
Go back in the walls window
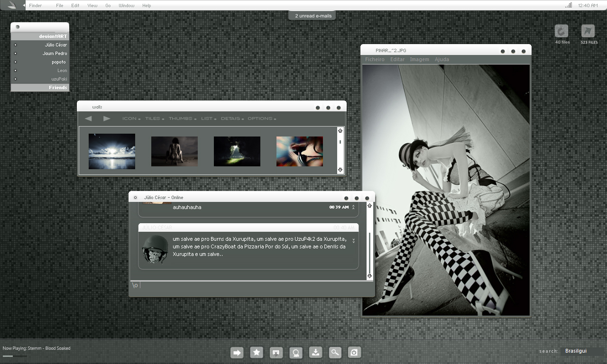coord(88,118)
